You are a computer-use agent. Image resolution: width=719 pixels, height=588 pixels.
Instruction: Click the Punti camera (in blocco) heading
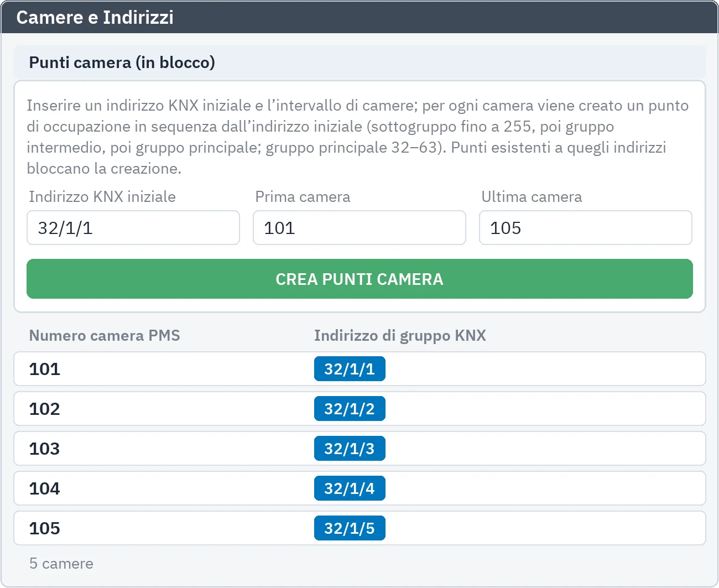122,63
